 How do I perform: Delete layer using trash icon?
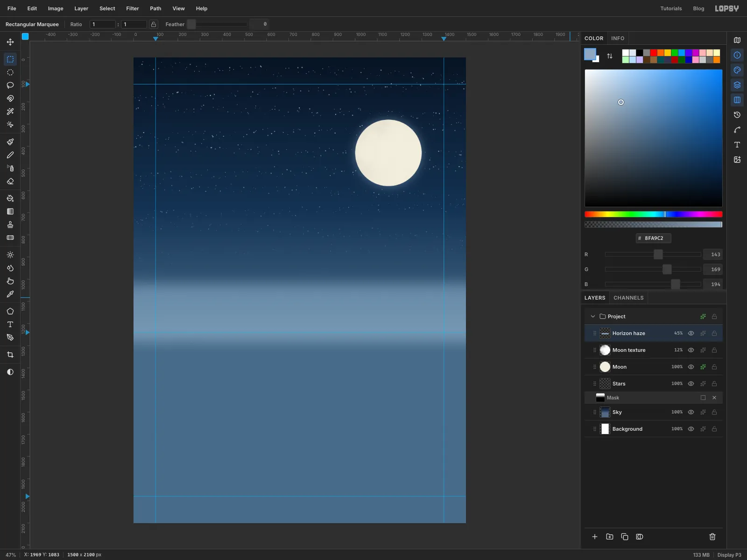(712, 537)
